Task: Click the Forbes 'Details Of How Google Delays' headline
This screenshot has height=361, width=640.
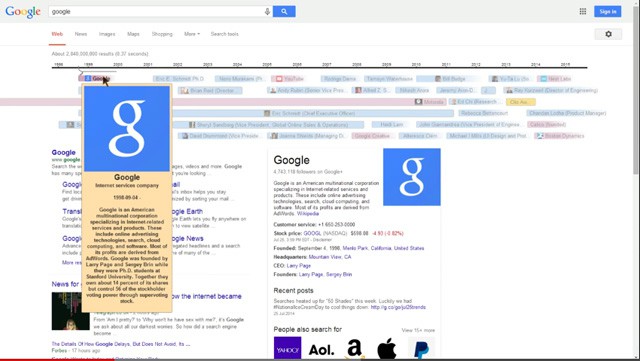Action: click(121, 344)
